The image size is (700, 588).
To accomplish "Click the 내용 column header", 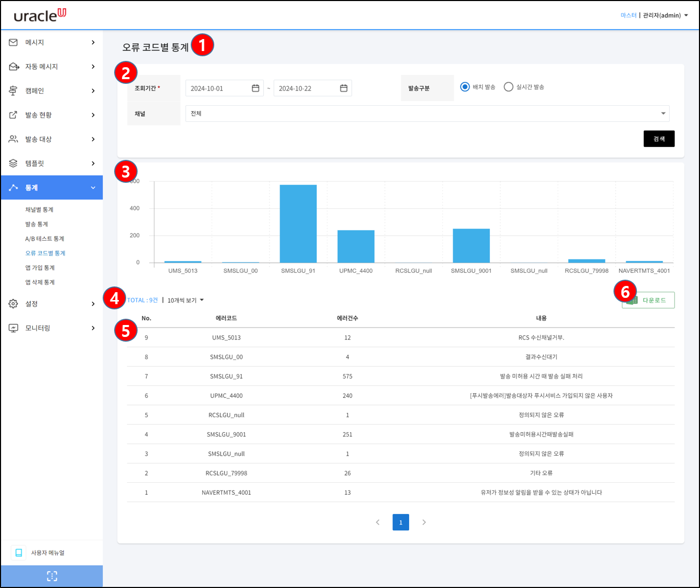I will [542, 318].
